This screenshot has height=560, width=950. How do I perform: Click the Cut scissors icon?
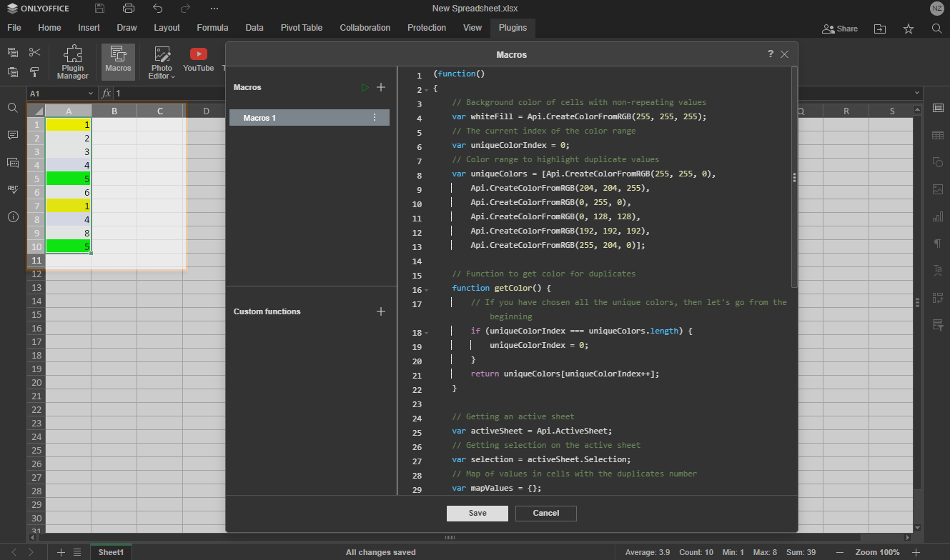click(x=34, y=52)
